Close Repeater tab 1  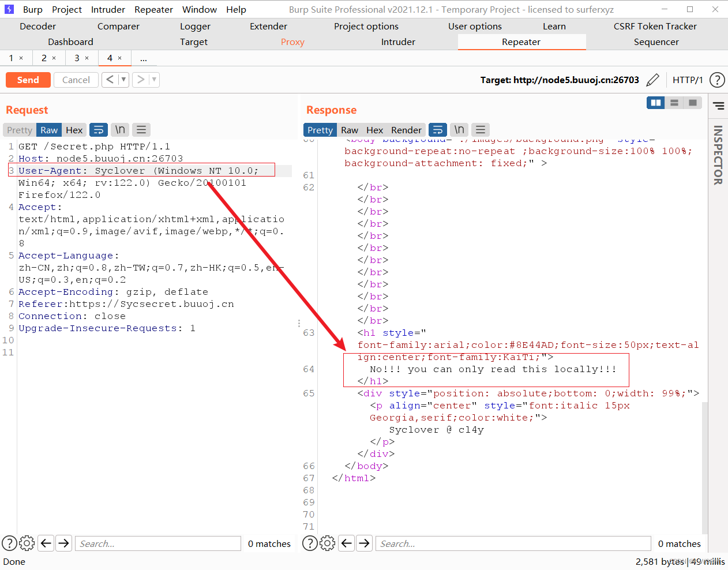tap(21, 58)
